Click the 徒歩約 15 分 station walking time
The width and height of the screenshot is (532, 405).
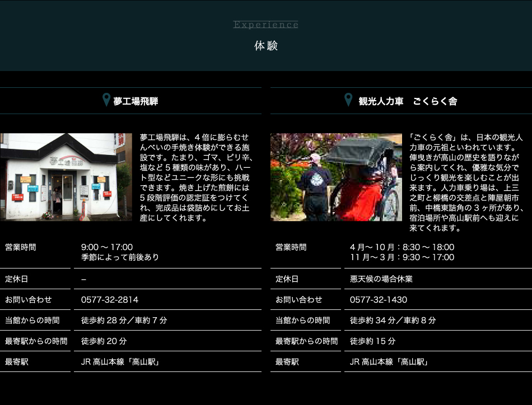[373, 341]
